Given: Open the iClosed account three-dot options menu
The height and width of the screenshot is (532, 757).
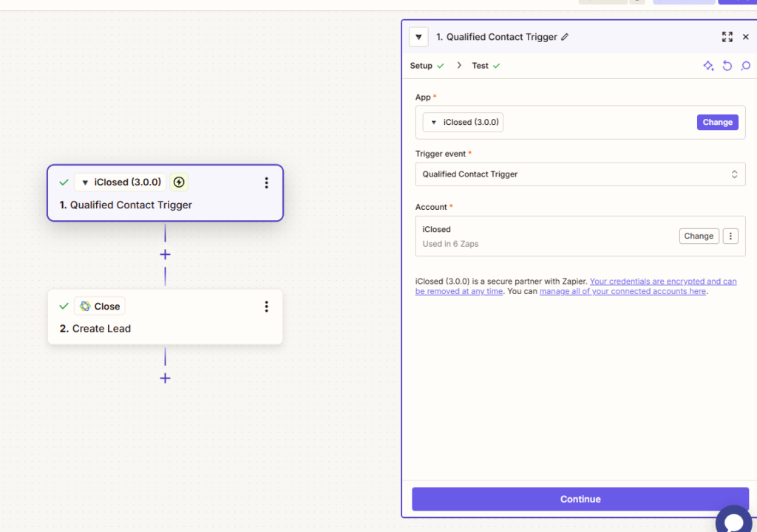Looking at the screenshot, I should [730, 236].
